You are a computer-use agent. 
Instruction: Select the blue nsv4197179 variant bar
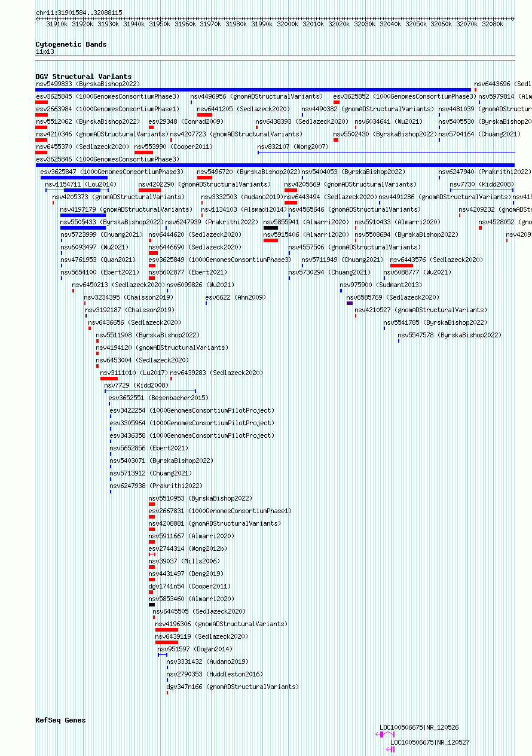83,215
